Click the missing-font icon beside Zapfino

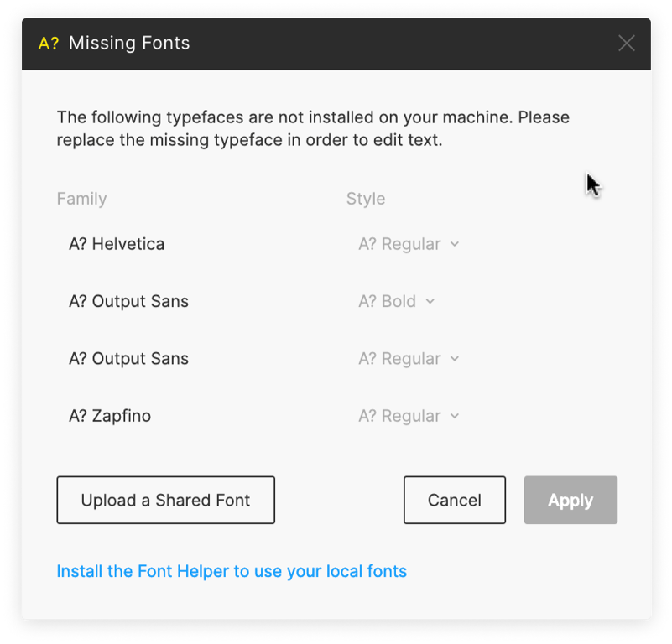[x=77, y=416]
